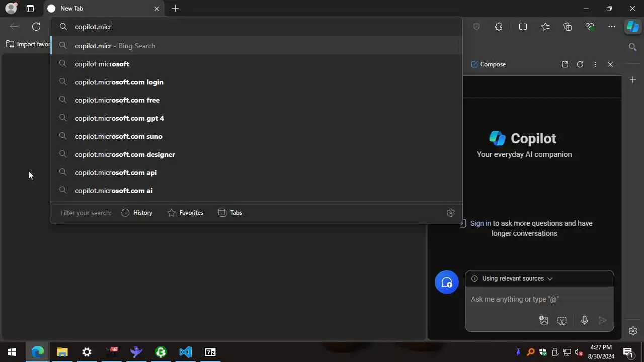The height and width of the screenshot is (362, 644).
Task: Filter search by History
Action: [137, 213]
